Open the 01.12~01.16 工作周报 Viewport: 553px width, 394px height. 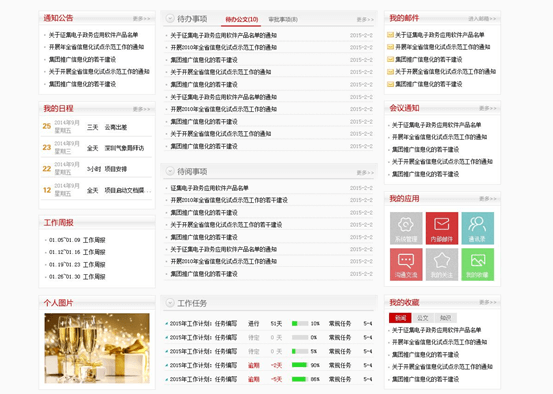click(x=77, y=252)
